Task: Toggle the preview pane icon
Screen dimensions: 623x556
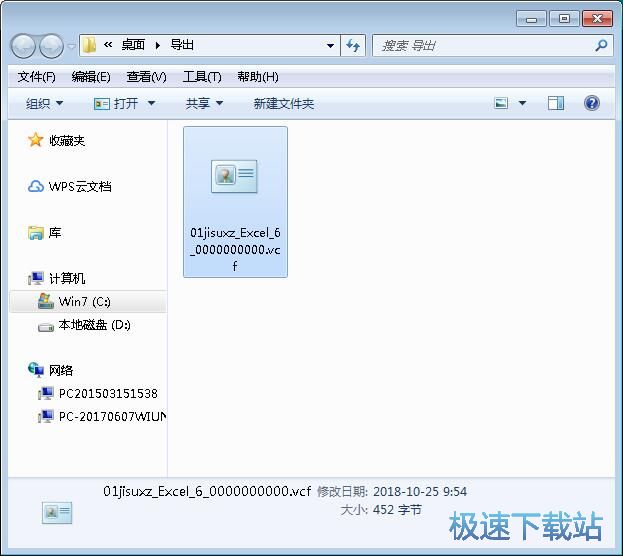Action: pyautogui.click(x=555, y=103)
